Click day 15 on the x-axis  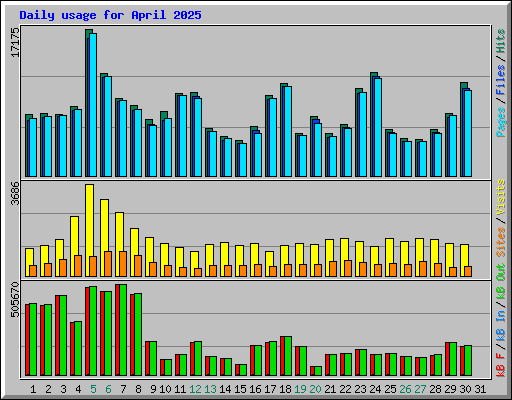pyautogui.click(x=240, y=389)
